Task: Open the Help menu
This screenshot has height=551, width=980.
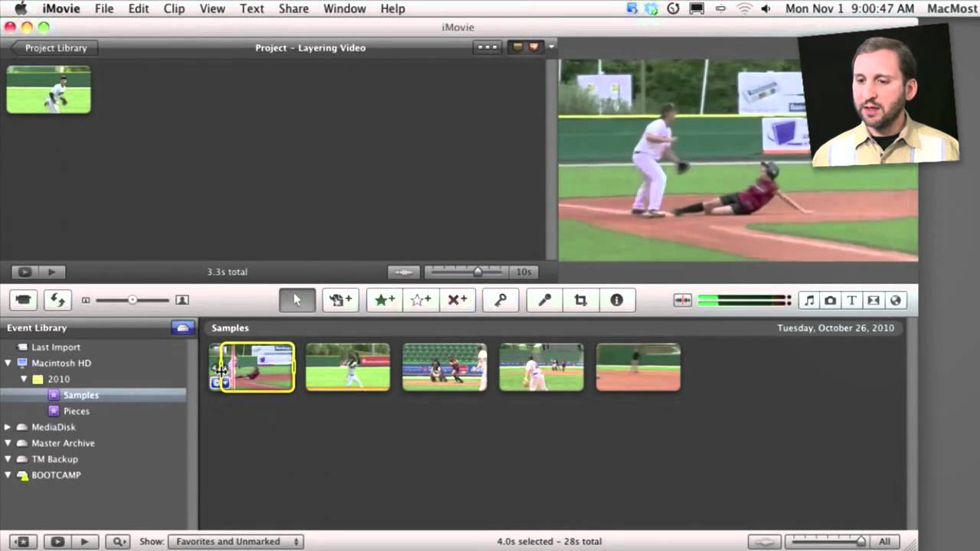Action: tap(393, 8)
